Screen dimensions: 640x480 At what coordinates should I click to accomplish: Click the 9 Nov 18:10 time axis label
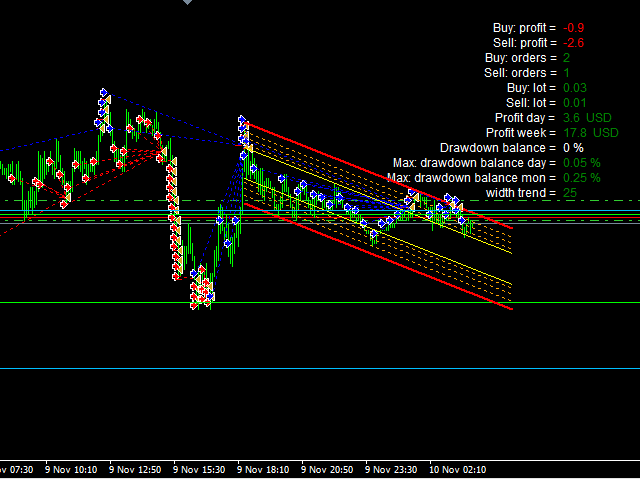pos(263,470)
